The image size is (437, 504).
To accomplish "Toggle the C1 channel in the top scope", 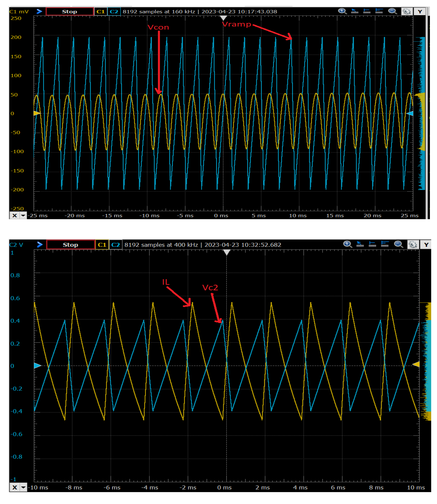I will click(101, 11).
